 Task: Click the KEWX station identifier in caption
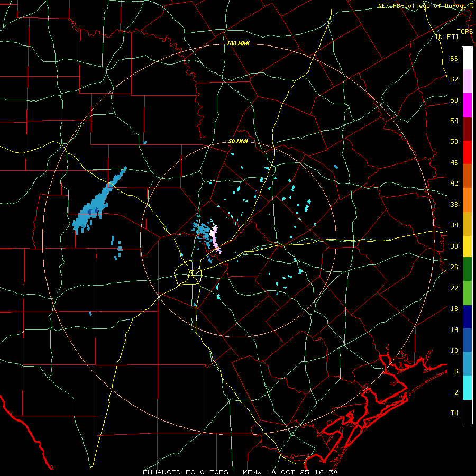pos(253,472)
